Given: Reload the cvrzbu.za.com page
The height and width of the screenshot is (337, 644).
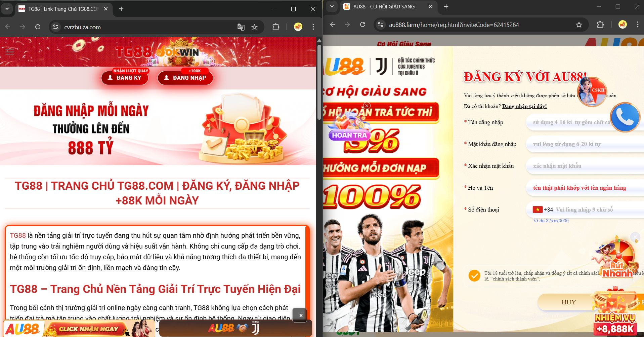Looking at the screenshot, I should 38,27.
